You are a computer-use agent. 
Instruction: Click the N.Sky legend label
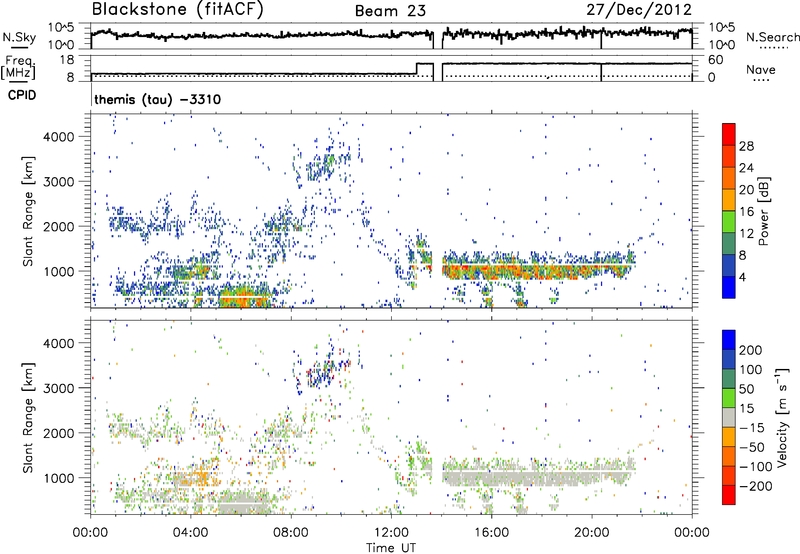19,37
